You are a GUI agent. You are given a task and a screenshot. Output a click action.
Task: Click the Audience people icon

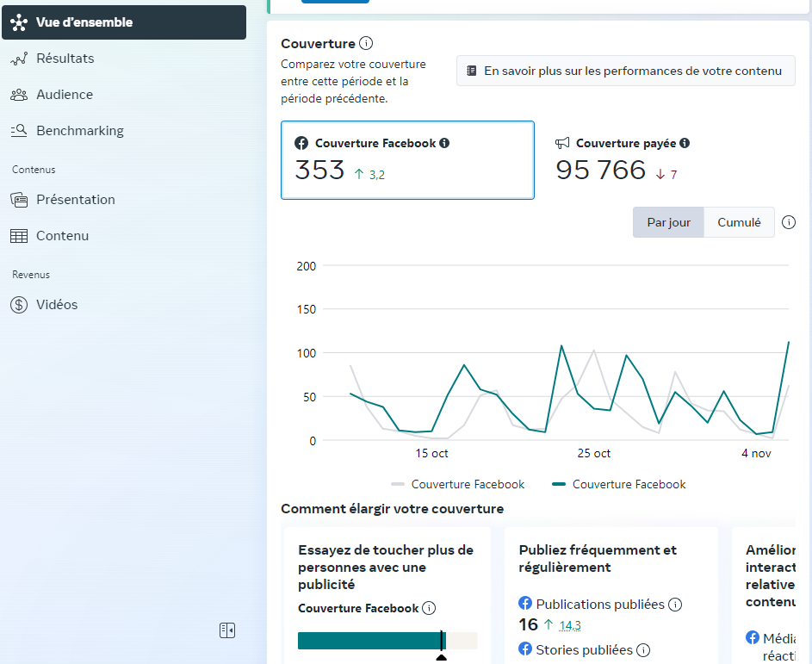19,95
